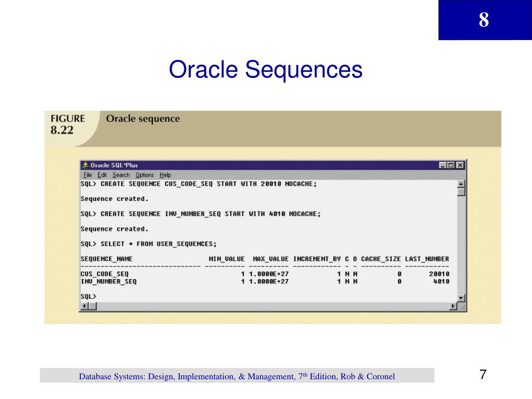
Task: Open the Edit menu in SQL*Plus
Action: click(102, 175)
